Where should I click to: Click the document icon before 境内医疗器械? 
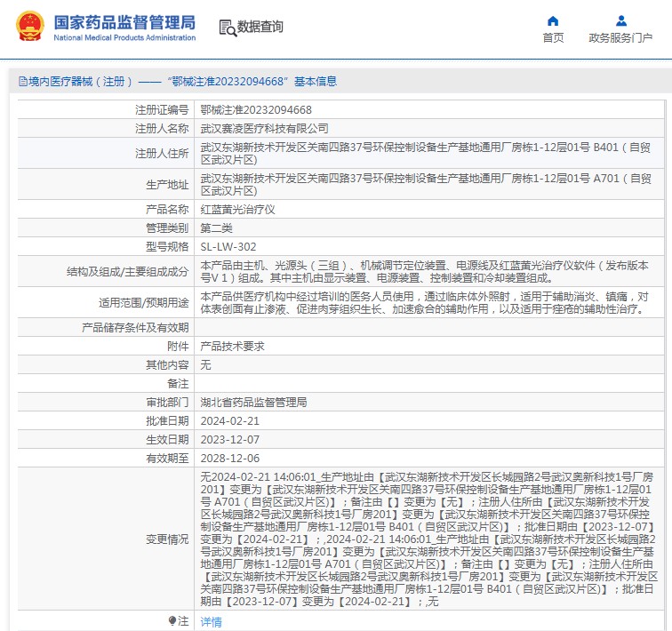click(x=23, y=82)
